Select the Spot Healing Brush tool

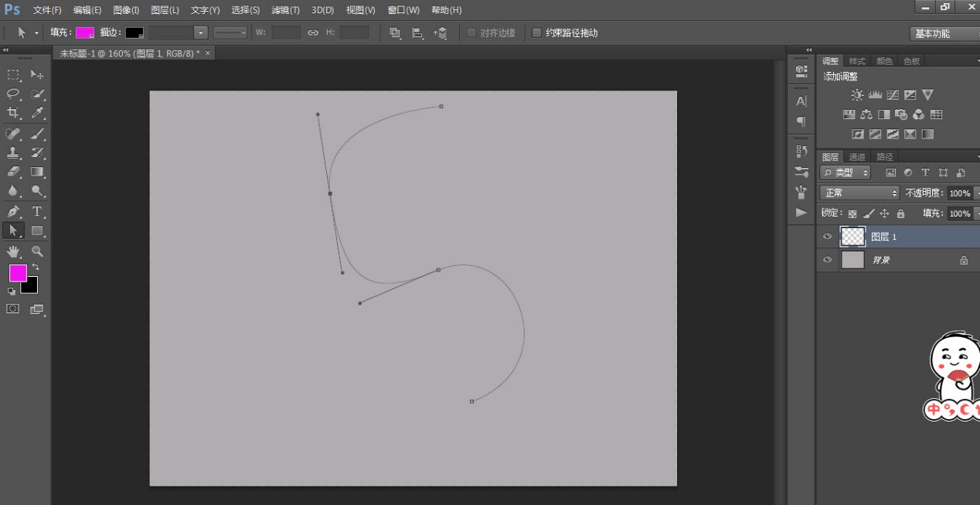click(13, 134)
